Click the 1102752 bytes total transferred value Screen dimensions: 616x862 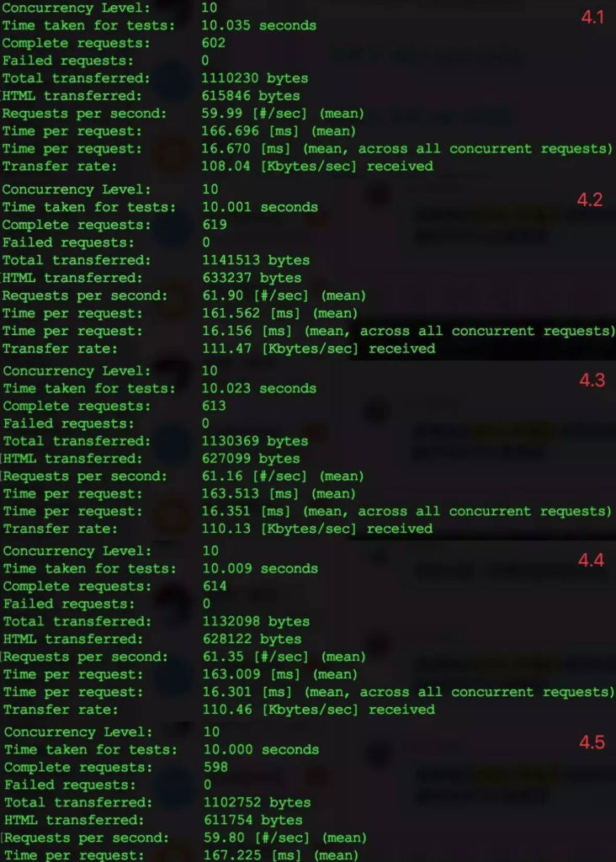coord(258,802)
